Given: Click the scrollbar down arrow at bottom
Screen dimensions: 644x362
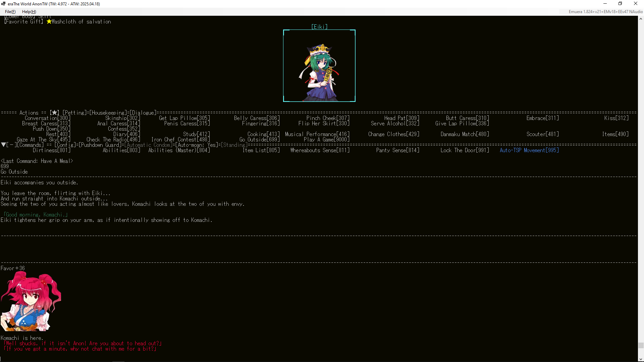Looking at the screenshot, I should pos(641,359).
